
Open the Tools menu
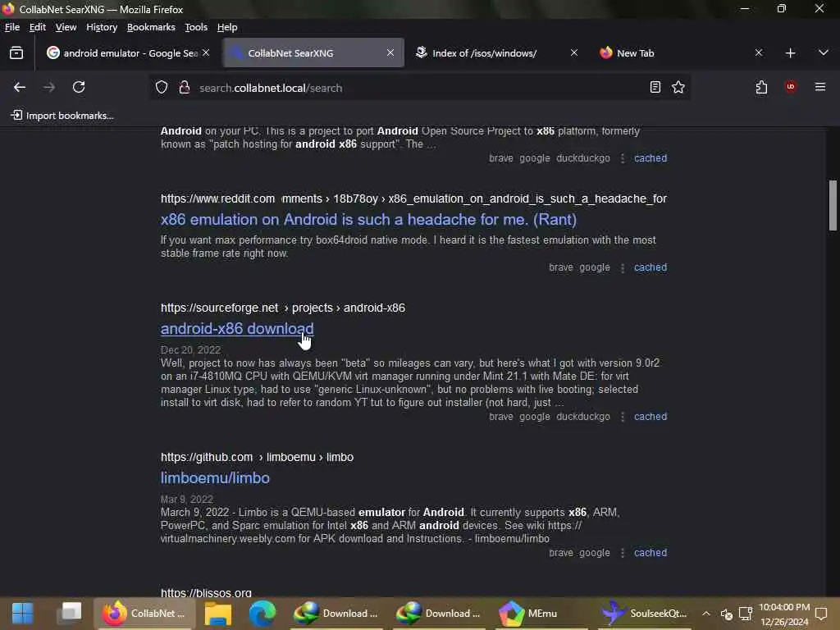(x=196, y=27)
